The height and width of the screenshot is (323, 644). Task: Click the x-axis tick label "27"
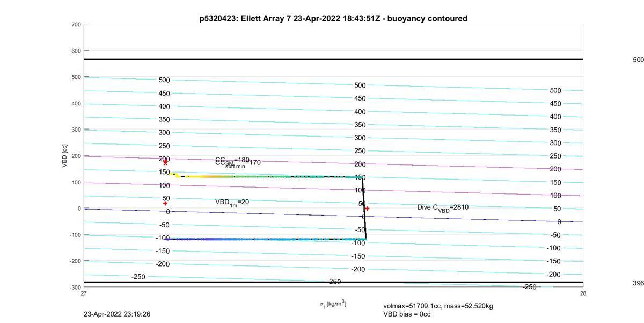pyautogui.click(x=84, y=293)
